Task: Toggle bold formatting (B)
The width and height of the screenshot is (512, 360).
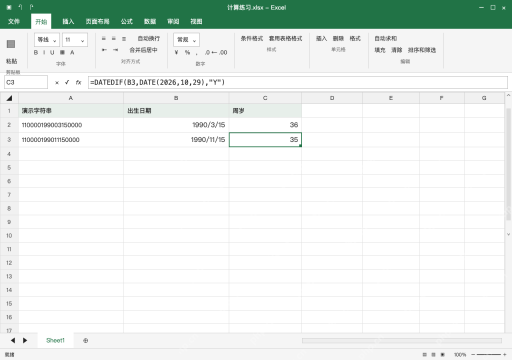Action: point(36,52)
